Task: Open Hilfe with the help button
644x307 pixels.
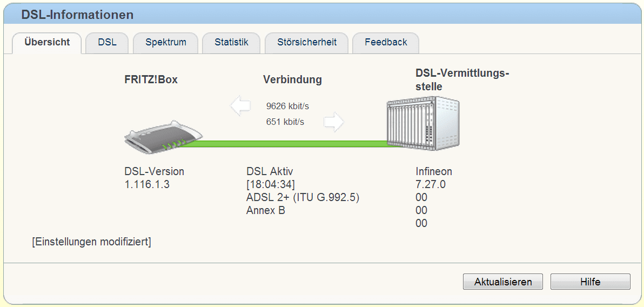Action: [590, 282]
